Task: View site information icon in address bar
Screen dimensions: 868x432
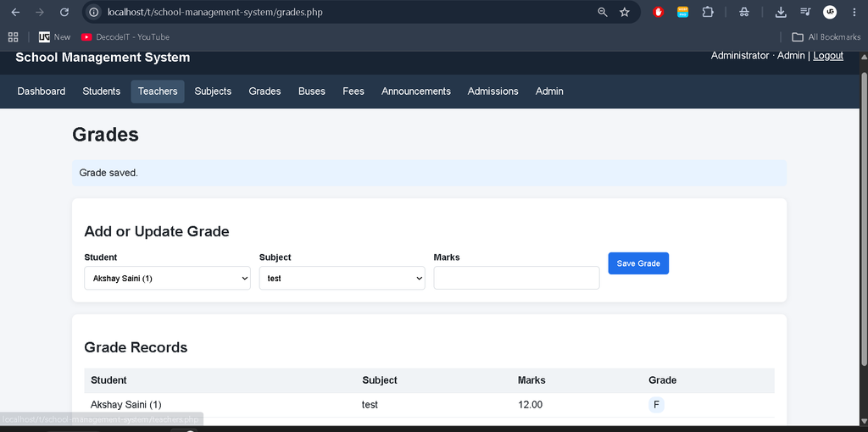Action: (x=94, y=12)
